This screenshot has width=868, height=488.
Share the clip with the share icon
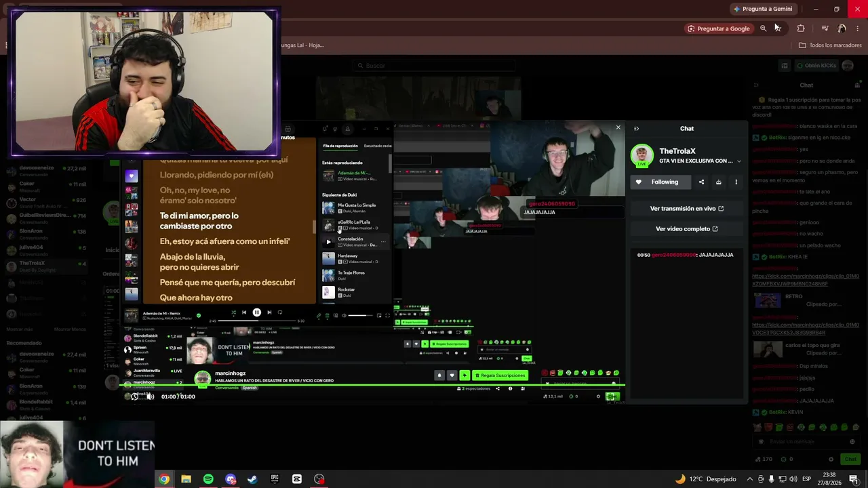click(701, 182)
